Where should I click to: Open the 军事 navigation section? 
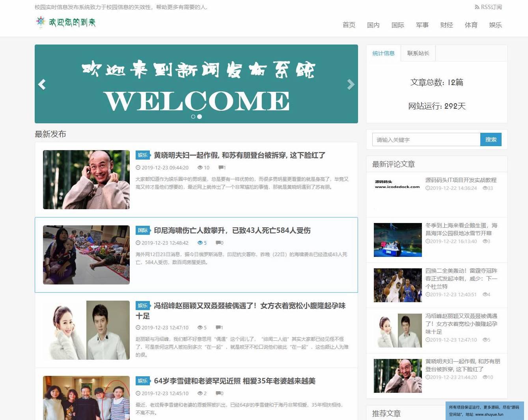(x=422, y=25)
